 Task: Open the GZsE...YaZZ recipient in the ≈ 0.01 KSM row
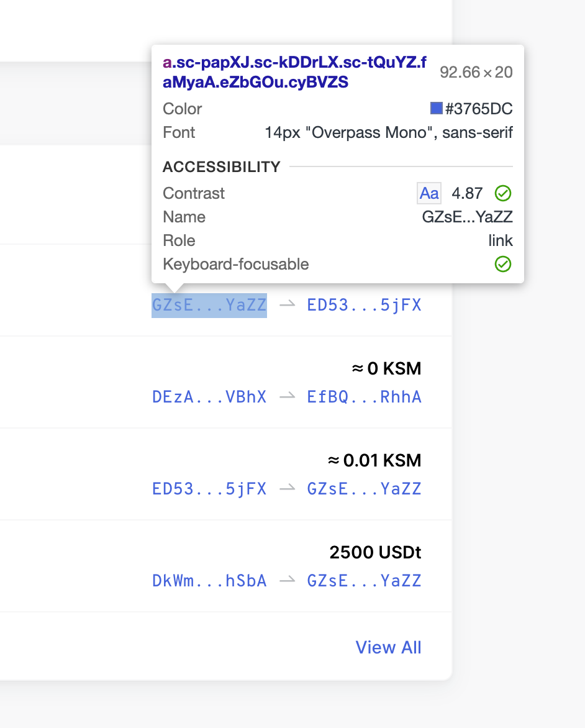pyautogui.click(x=364, y=488)
